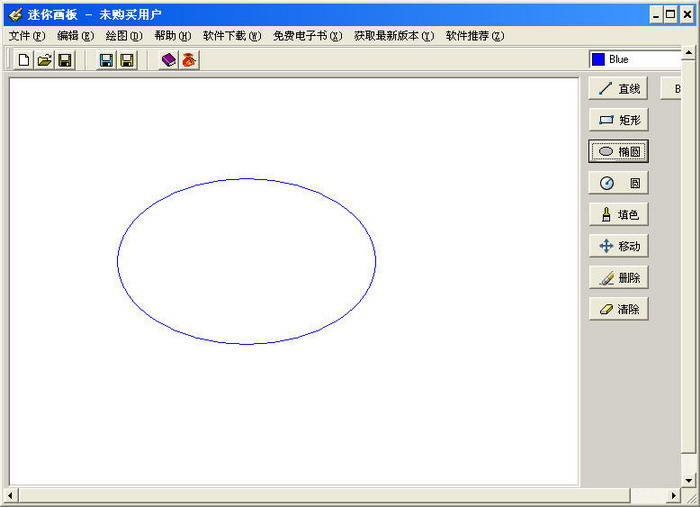700x507 pixels.
Task: Open the 帮助(H) menu
Action: coord(172,36)
